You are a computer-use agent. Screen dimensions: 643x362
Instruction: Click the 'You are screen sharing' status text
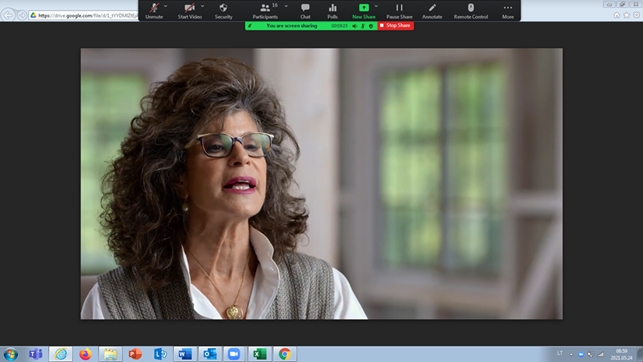coord(292,26)
